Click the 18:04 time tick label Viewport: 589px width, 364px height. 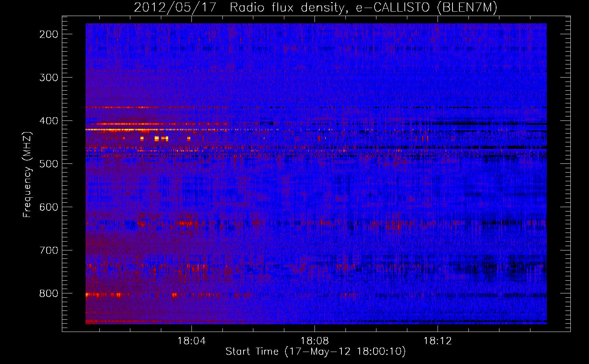tap(191, 341)
